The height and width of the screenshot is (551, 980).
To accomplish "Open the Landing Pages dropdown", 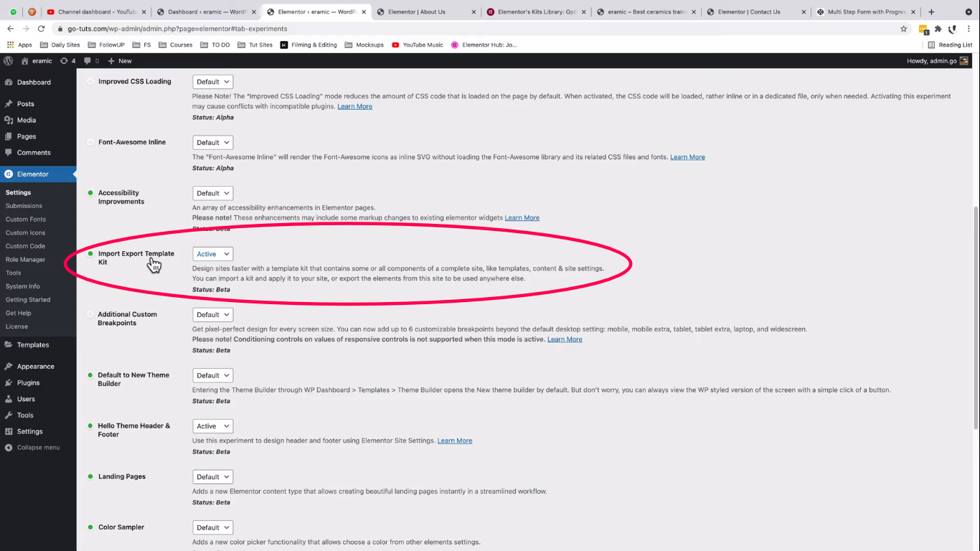I will coord(212,477).
